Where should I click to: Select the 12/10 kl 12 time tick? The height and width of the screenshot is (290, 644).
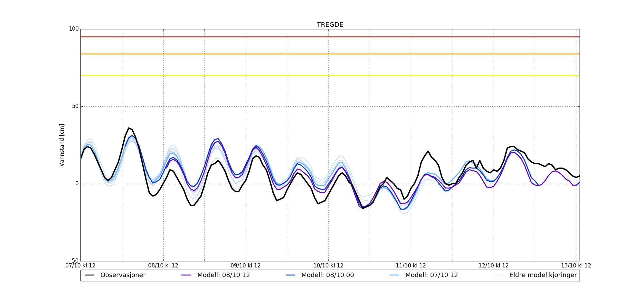click(x=494, y=266)
